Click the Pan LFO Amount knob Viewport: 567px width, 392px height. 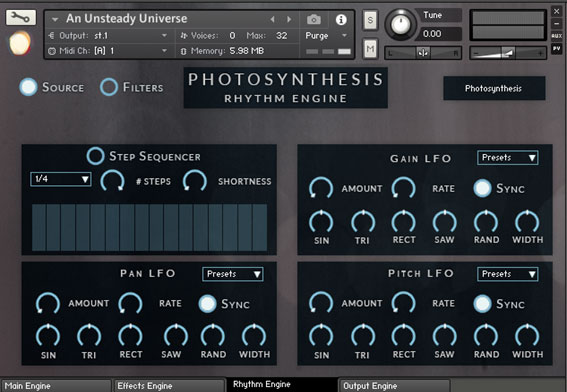[x=48, y=303]
